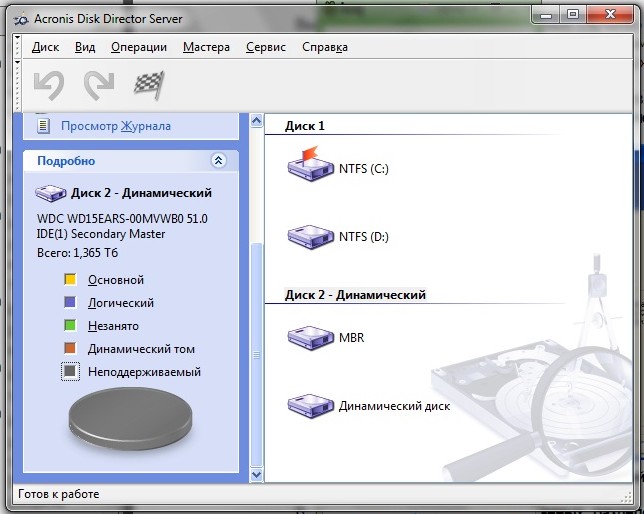The image size is (644, 514).
Task: Open the Операции menu
Action: click(x=139, y=47)
